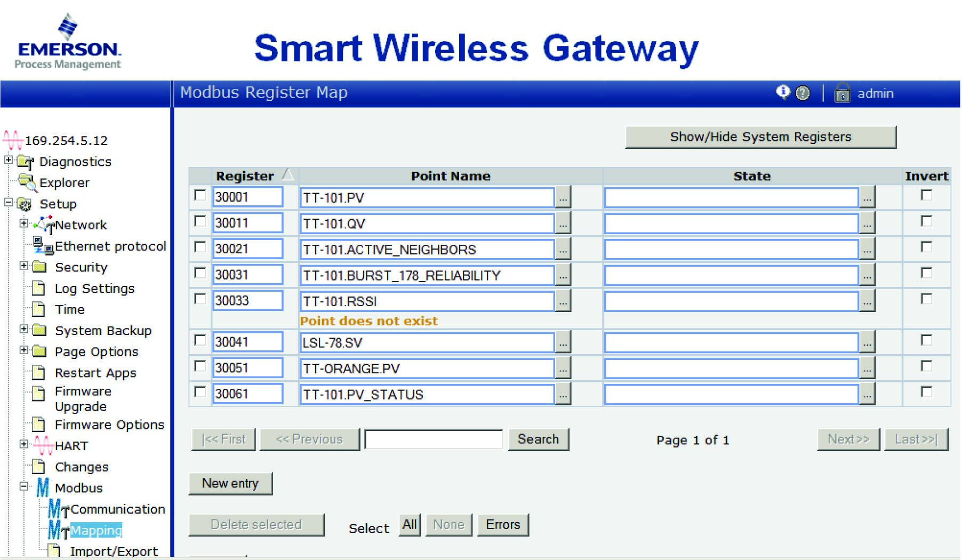Screen dimensions: 962x560
Task: Expand the Security tree node
Action: (x=24, y=265)
